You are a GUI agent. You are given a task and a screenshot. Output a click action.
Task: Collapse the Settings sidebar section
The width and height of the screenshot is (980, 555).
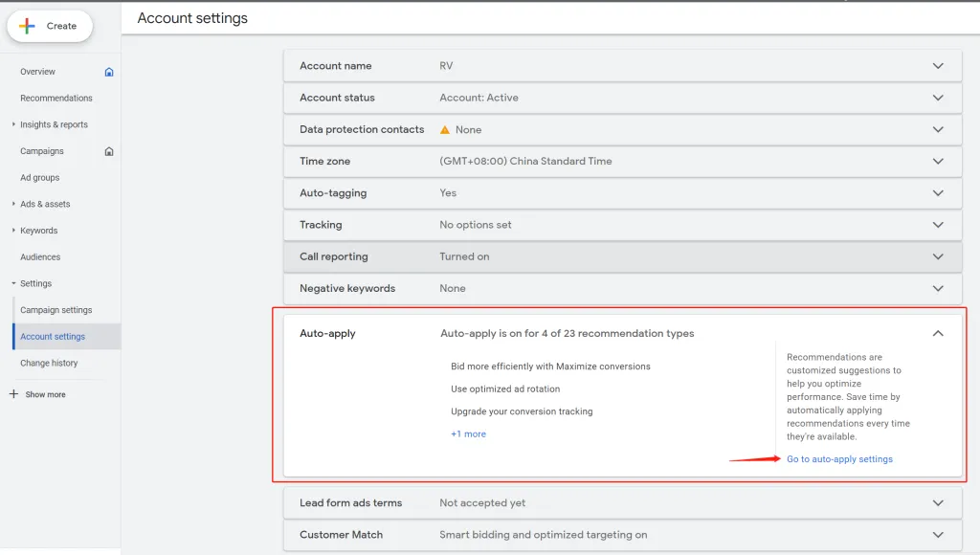pyautogui.click(x=13, y=283)
